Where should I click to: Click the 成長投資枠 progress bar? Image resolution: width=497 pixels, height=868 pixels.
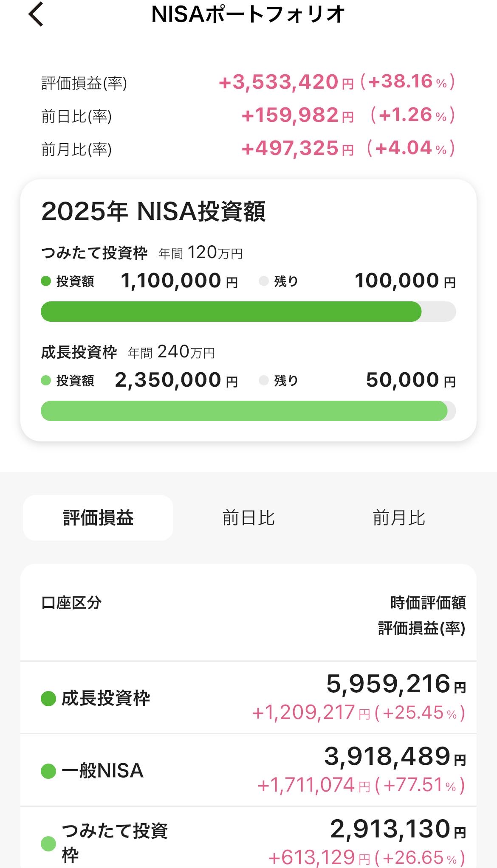pos(248,411)
